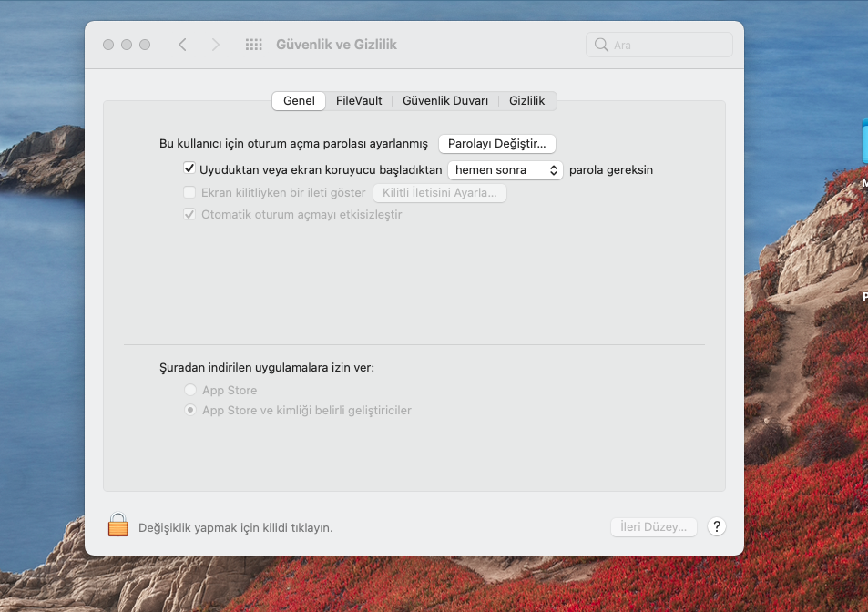Open the 'hemen sonra' dropdown menu
868x612 pixels.
click(505, 169)
